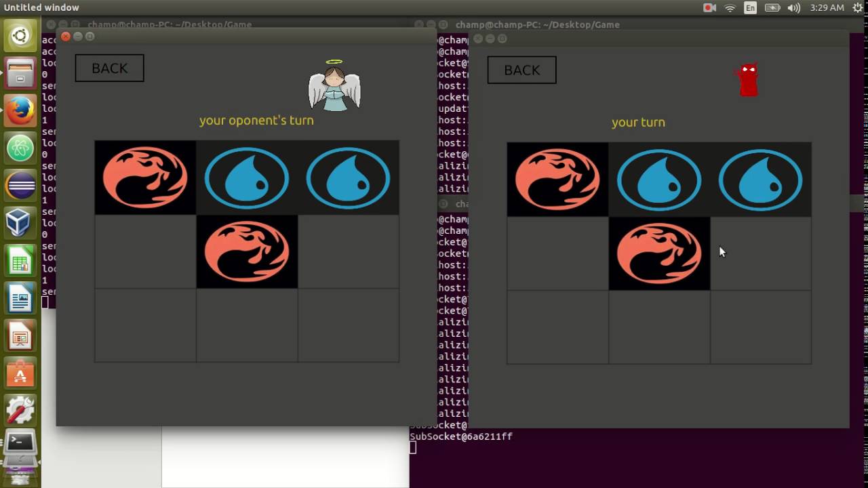The image size is (868, 488).
Task: Click "your oponent's turn" text in left window
Action: pyautogui.click(x=256, y=121)
